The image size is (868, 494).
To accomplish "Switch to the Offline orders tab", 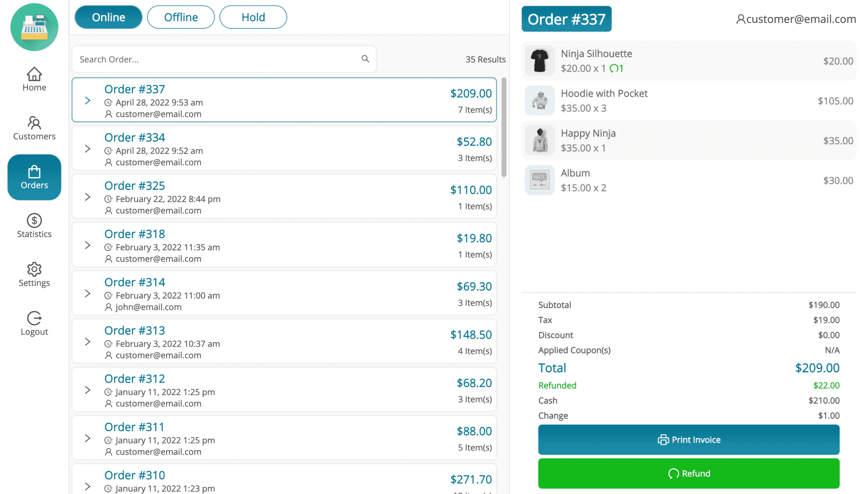I will tap(180, 17).
